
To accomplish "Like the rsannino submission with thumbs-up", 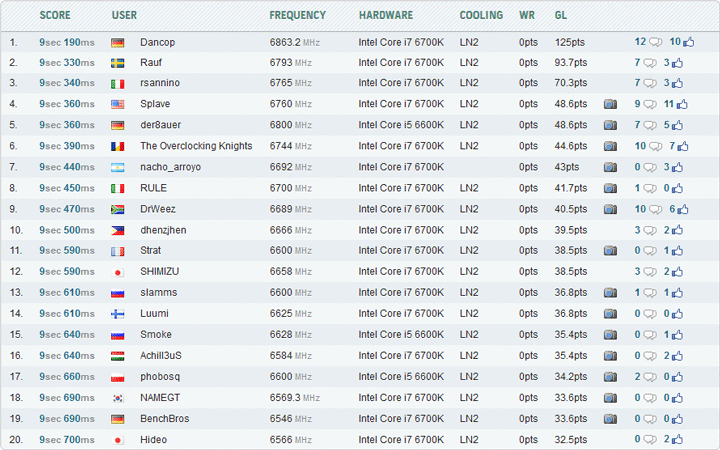I will pyautogui.click(x=679, y=83).
